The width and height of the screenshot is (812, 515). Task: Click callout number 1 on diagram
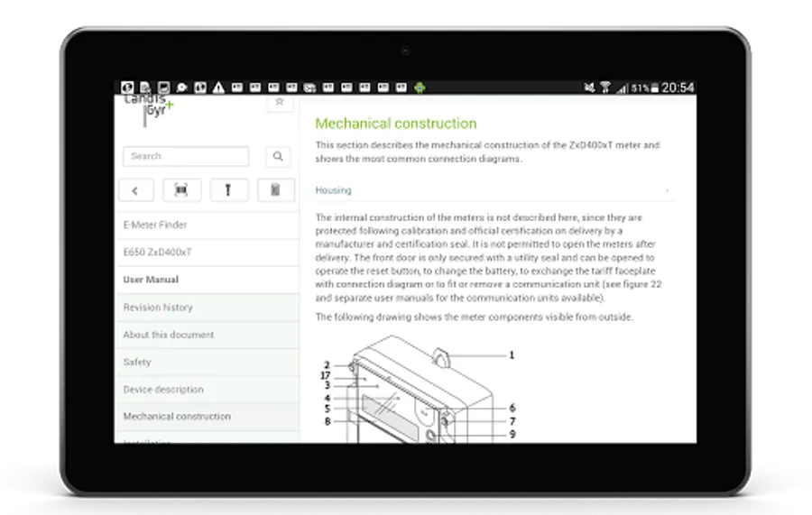512,355
